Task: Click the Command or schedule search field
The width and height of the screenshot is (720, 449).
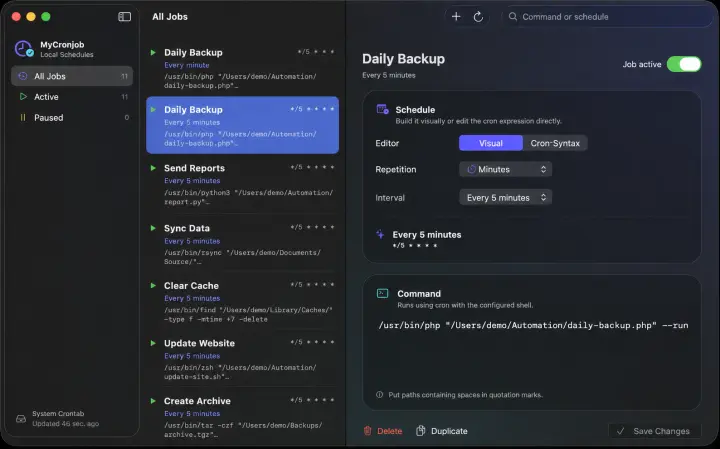Action: click(607, 17)
